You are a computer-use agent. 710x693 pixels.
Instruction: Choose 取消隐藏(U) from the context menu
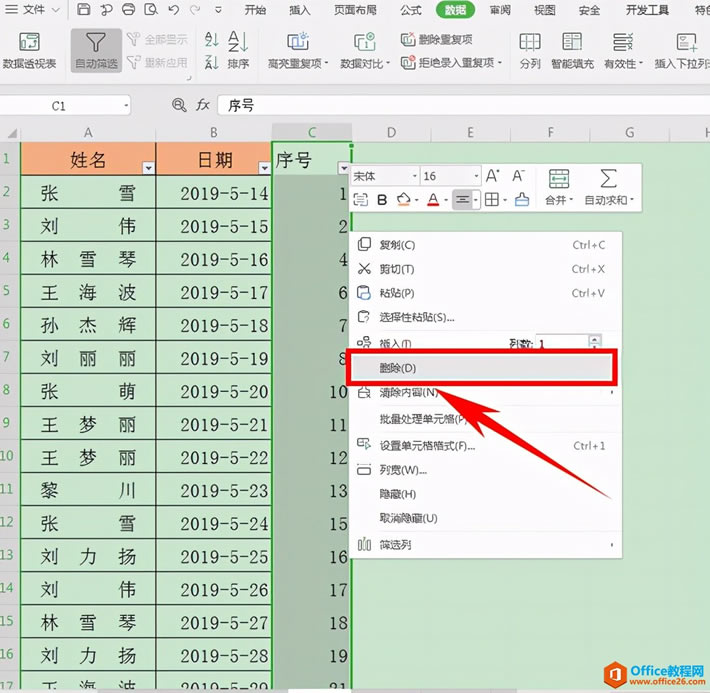[x=486, y=518]
